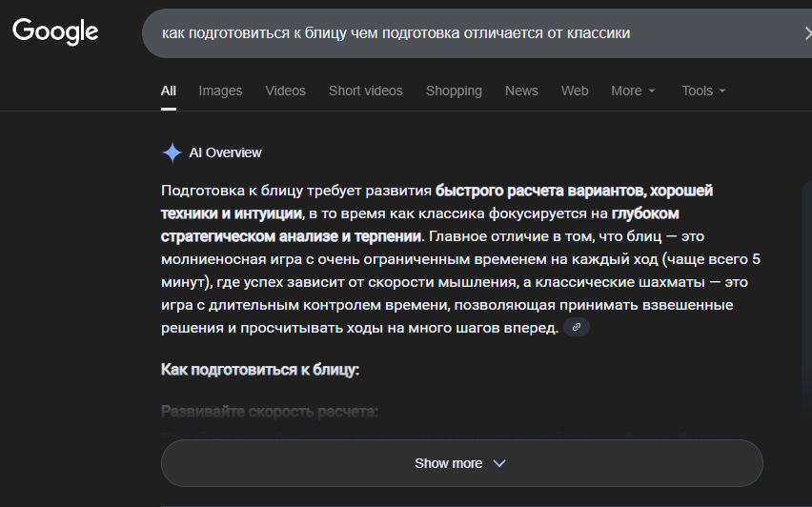Image resolution: width=812 pixels, height=507 pixels.
Task: Open the News results tab
Action: 521,91
